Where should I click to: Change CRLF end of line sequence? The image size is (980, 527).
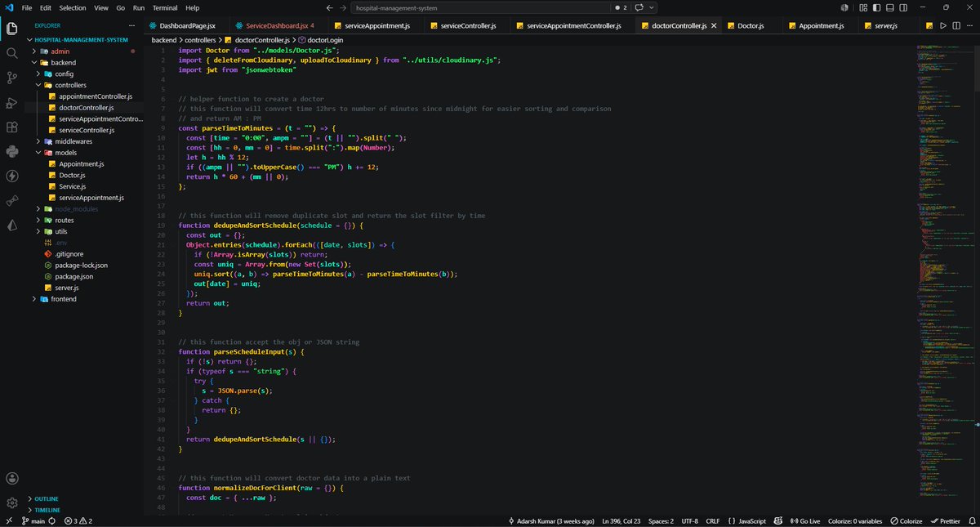pyautogui.click(x=712, y=520)
